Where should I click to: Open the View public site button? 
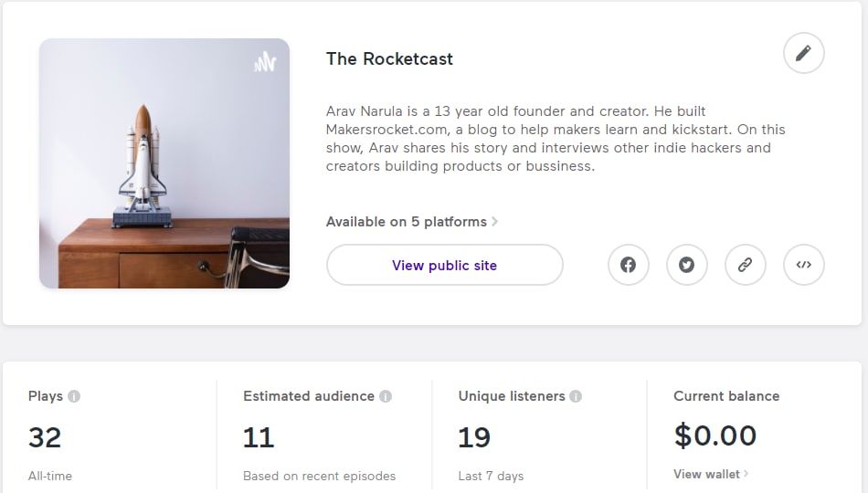click(x=444, y=265)
